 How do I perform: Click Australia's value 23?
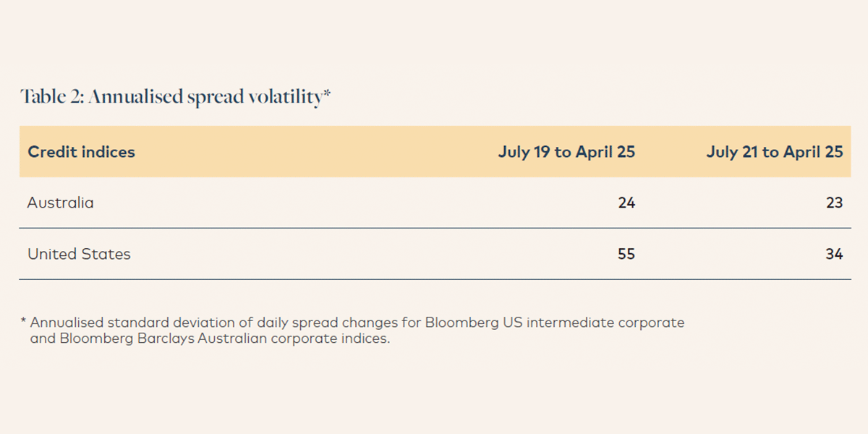point(835,203)
